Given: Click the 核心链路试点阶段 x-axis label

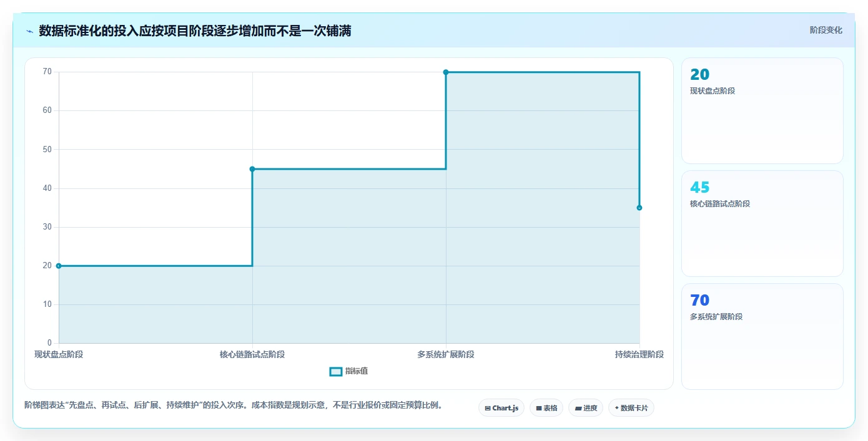Looking at the screenshot, I should point(252,355).
